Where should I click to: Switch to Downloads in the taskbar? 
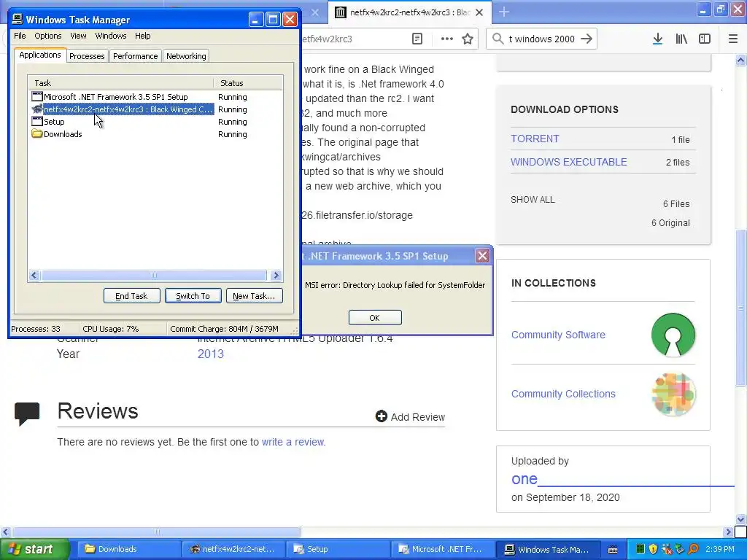[128, 549]
